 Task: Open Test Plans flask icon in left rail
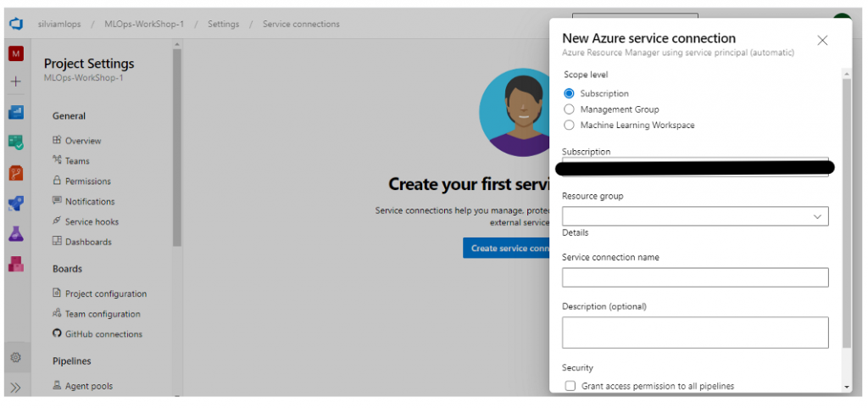16,233
